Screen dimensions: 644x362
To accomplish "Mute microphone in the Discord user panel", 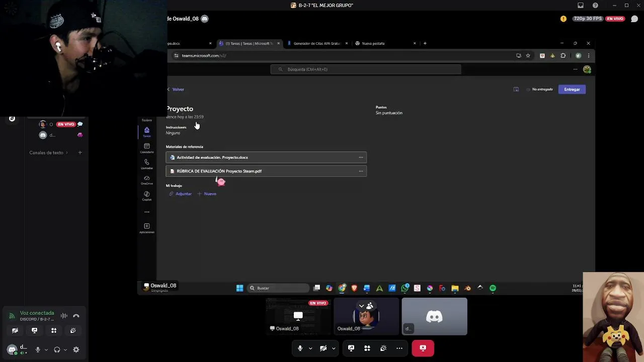I will pos(37,349).
